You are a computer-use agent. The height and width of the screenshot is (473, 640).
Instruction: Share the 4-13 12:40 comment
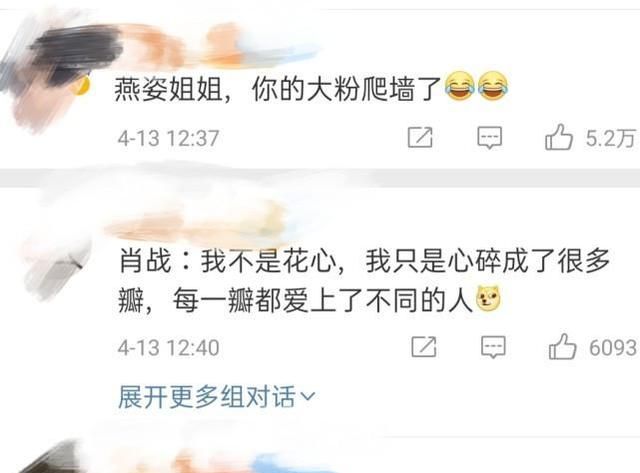[424, 347]
